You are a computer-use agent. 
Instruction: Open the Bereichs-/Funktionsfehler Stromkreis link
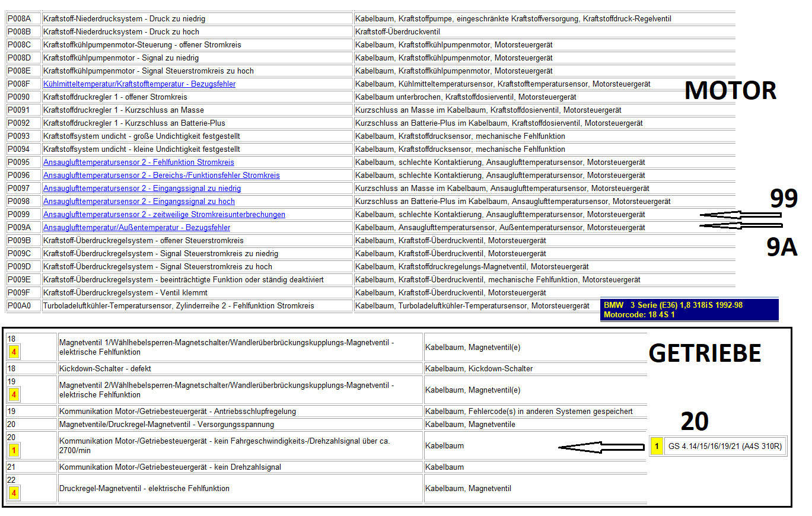pyautogui.click(x=161, y=176)
